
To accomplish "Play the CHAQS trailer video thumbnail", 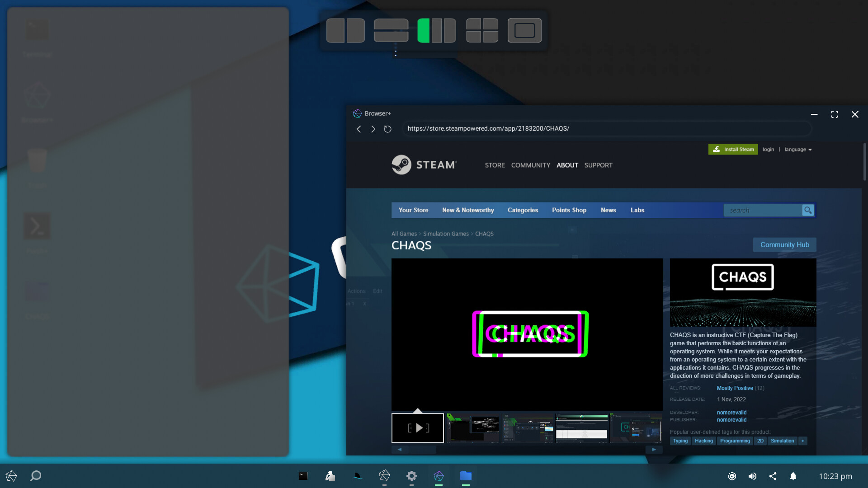I will (x=417, y=427).
